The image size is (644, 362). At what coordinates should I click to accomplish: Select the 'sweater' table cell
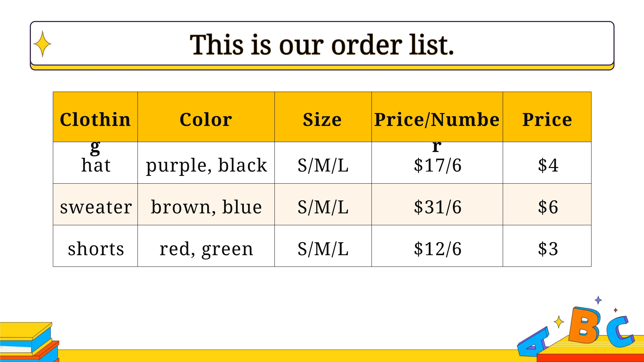point(95,204)
